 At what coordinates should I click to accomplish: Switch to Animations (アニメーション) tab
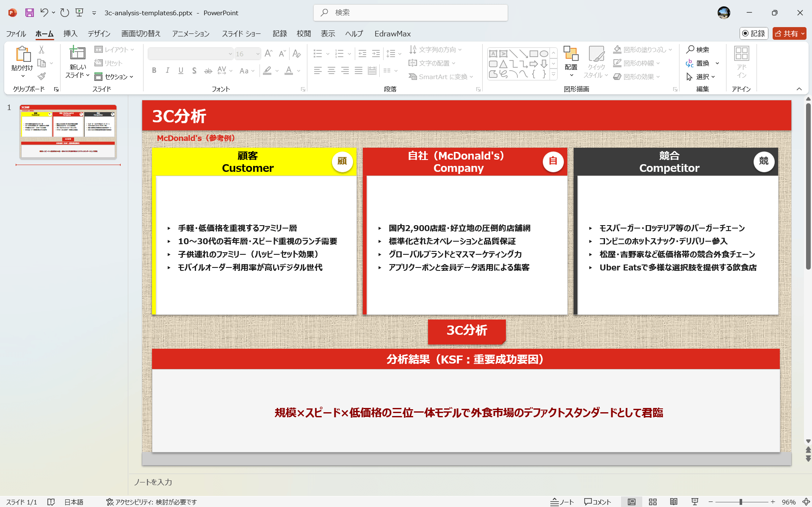coord(191,33)
